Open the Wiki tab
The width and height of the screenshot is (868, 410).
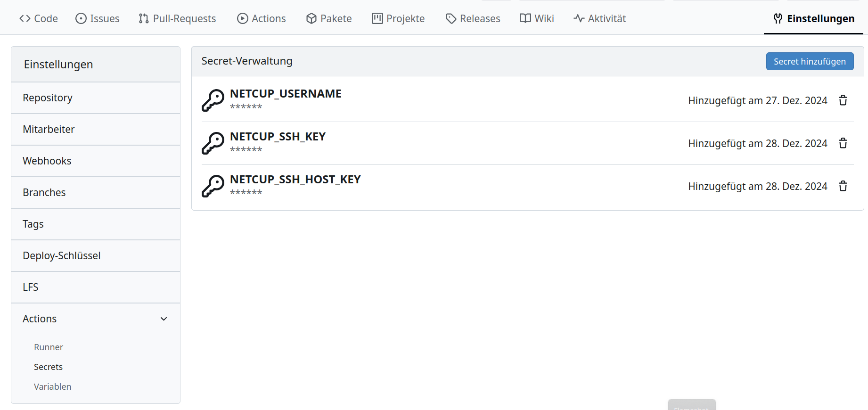point(537,18)
